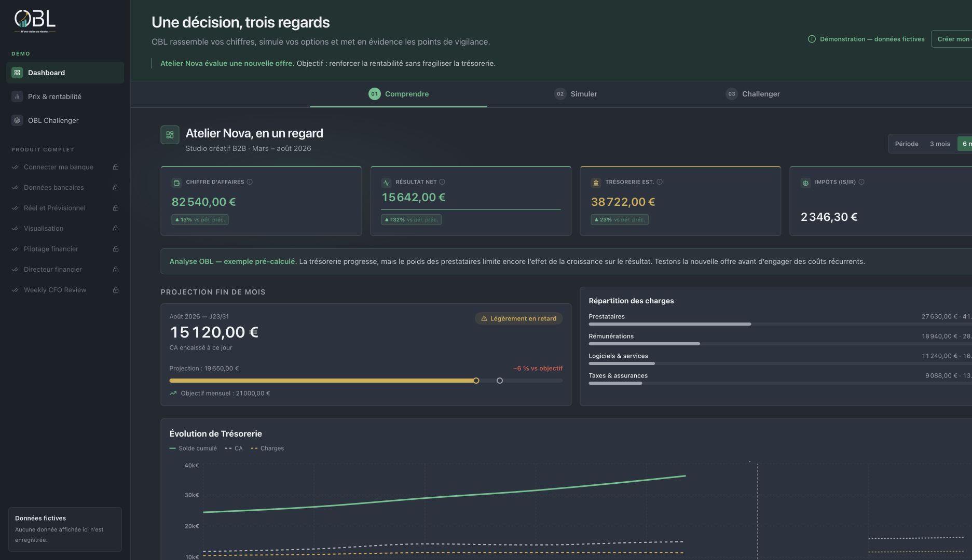Click the Créer mon compte button
972x560 pixels.
point(952,39)
